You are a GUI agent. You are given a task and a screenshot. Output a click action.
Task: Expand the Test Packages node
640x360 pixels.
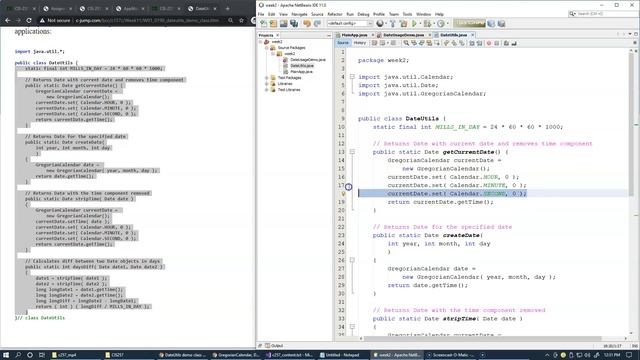coord(267,78)
